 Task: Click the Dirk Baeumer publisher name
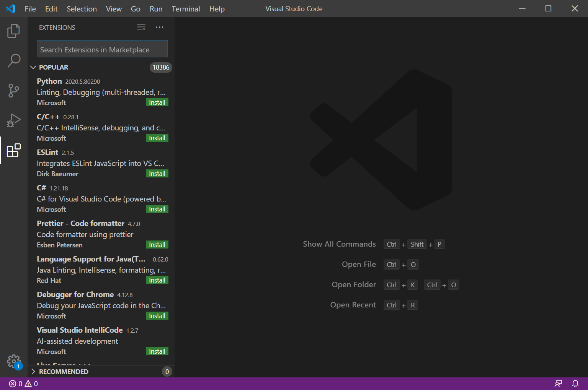coord(57,174)
